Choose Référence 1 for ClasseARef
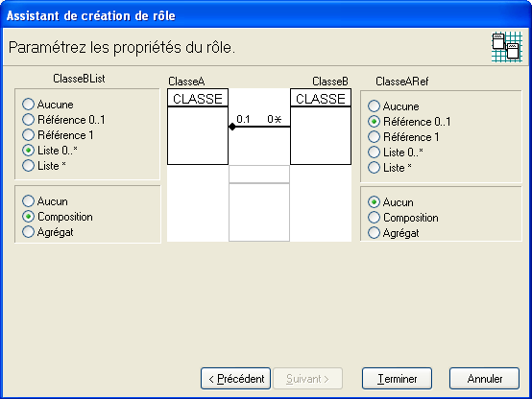 pyautogui.click(x=403, y=137)
